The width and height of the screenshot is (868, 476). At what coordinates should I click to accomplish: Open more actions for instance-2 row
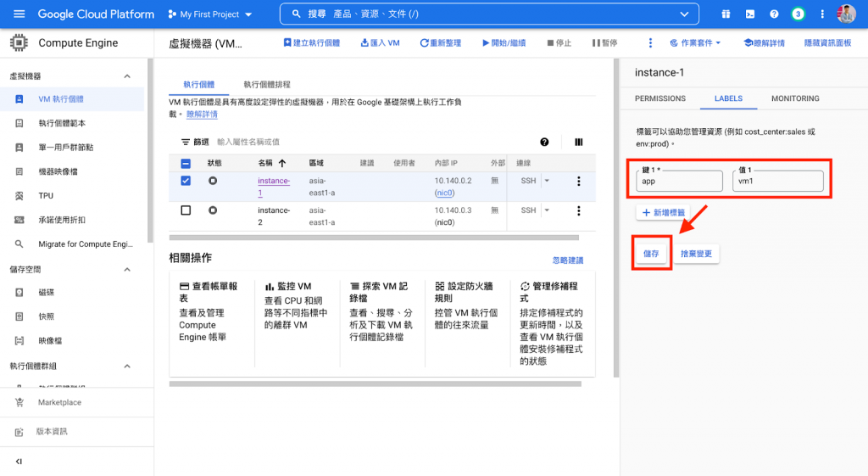[x=578, y=210]
